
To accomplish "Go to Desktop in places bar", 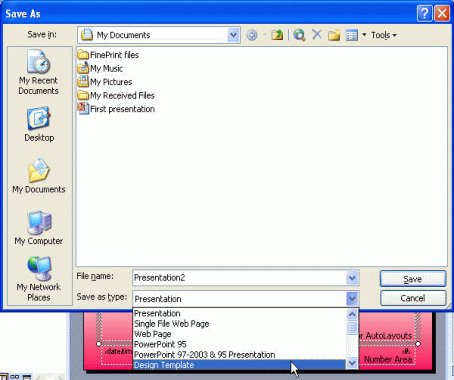I will pyautogui.click(x=39, y=124).
